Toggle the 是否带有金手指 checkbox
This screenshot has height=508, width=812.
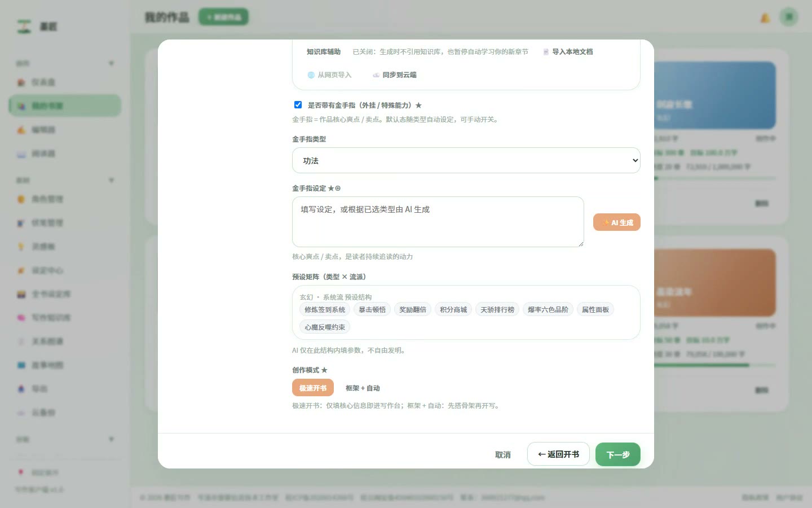coord(298,104)
